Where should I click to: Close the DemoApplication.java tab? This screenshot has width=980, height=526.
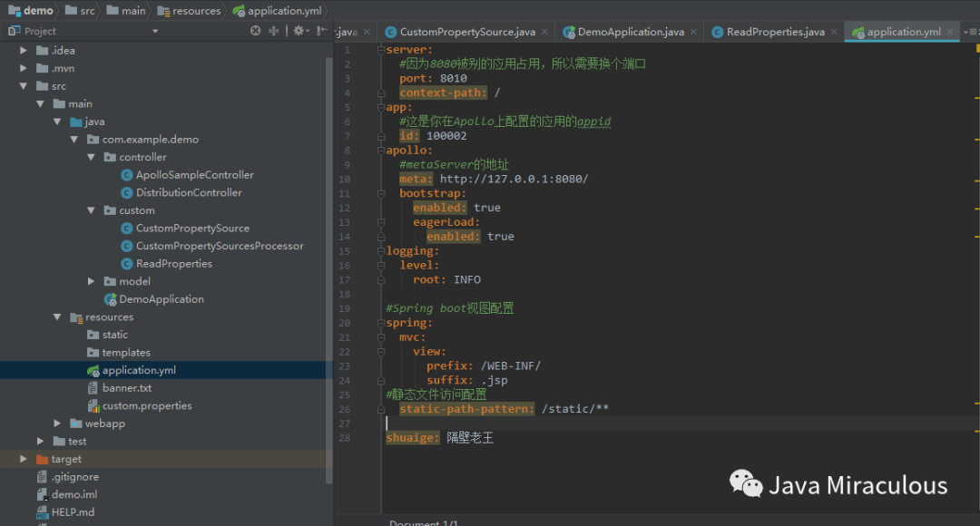point(693,32)
